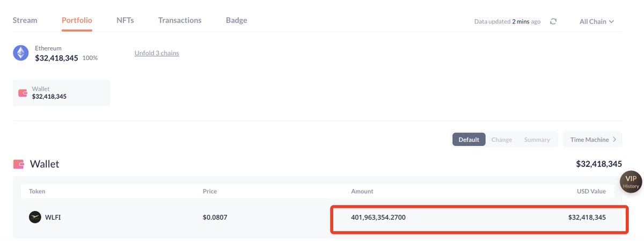
Task: Click the pink wallet icon in Wallet card
Action: click(23, 93)
